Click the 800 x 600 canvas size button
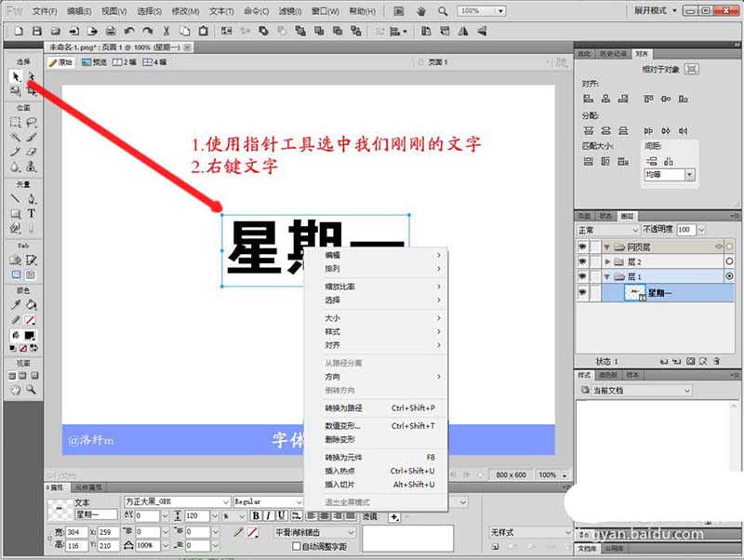Image resolution: width=744 pixels, height=560 pixels. click(511, 475)
